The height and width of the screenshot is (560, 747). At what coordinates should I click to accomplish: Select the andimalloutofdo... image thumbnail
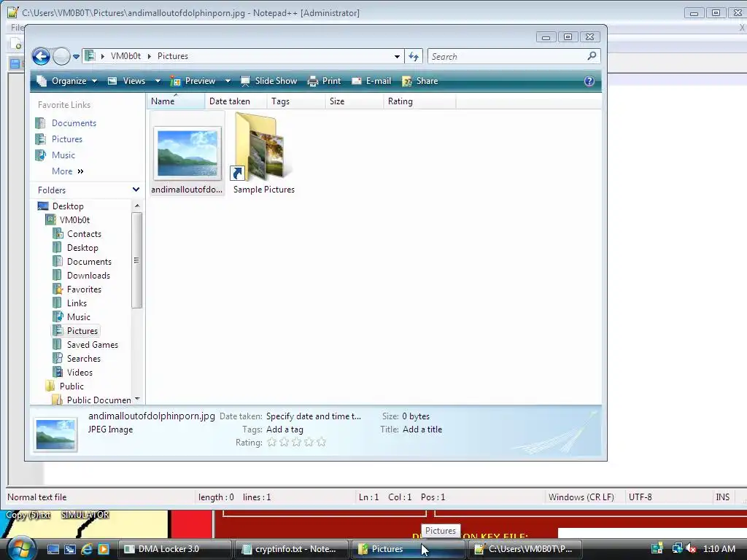187,153
